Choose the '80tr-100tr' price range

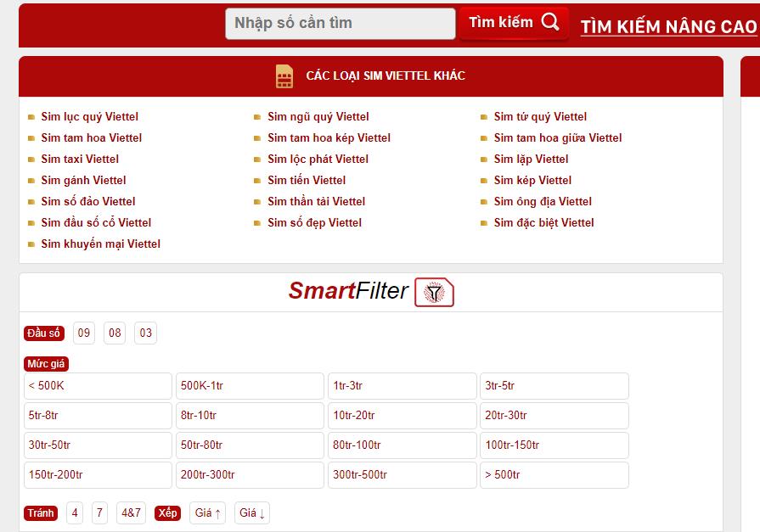tap(403, 445)
